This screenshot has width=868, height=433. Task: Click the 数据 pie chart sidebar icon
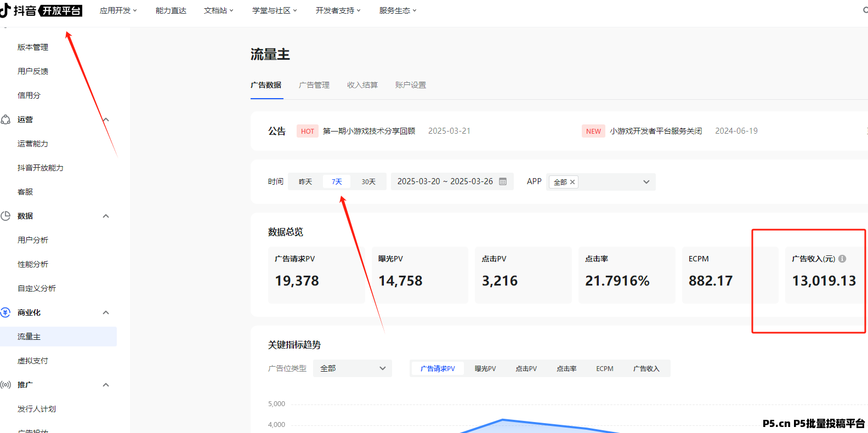click(5, 216)
